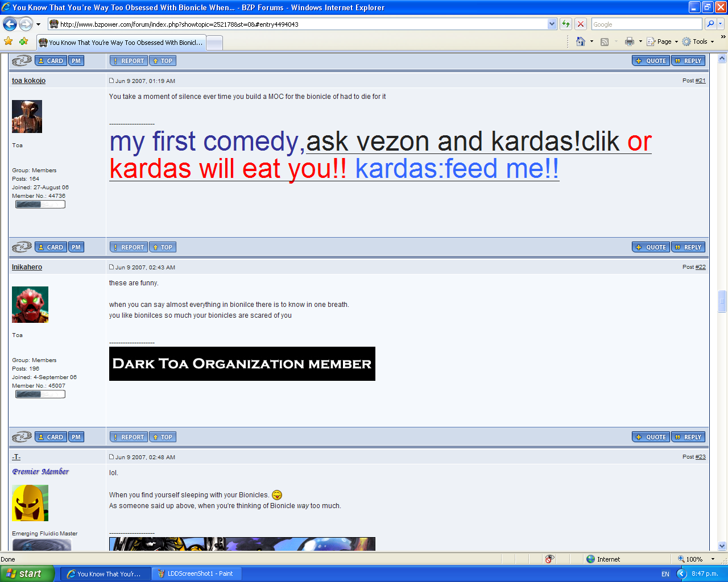Click PM below toa kokojo's post
728x582 pixels.
[76, 247]
